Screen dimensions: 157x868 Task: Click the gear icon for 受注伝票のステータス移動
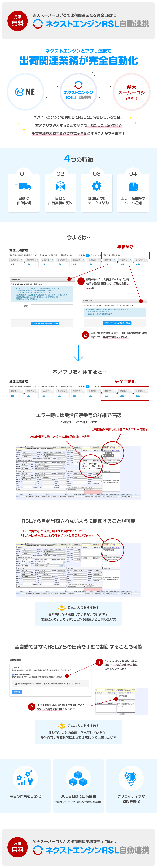pyautogui.click(x=97, y=186)
